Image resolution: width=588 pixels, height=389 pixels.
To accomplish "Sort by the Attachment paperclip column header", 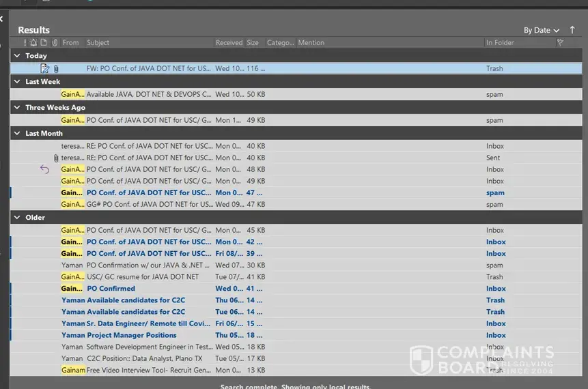I will 55,42.
